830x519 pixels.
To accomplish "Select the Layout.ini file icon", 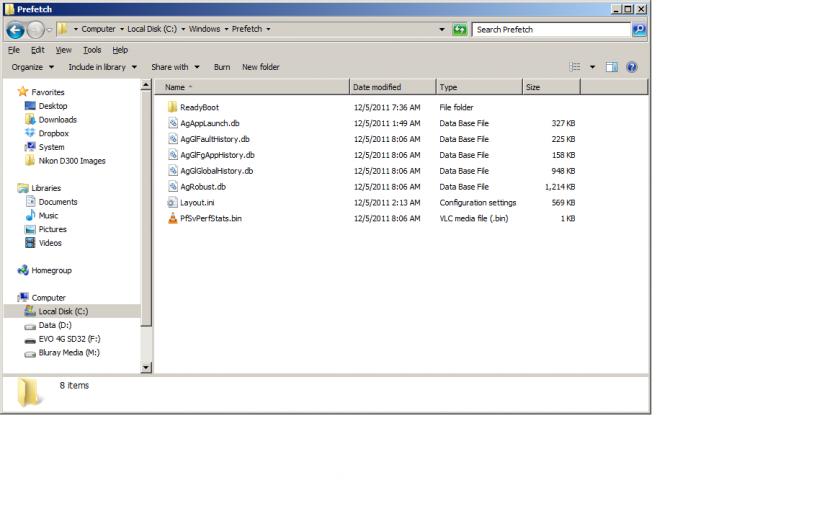I will [x=172, y=202].
